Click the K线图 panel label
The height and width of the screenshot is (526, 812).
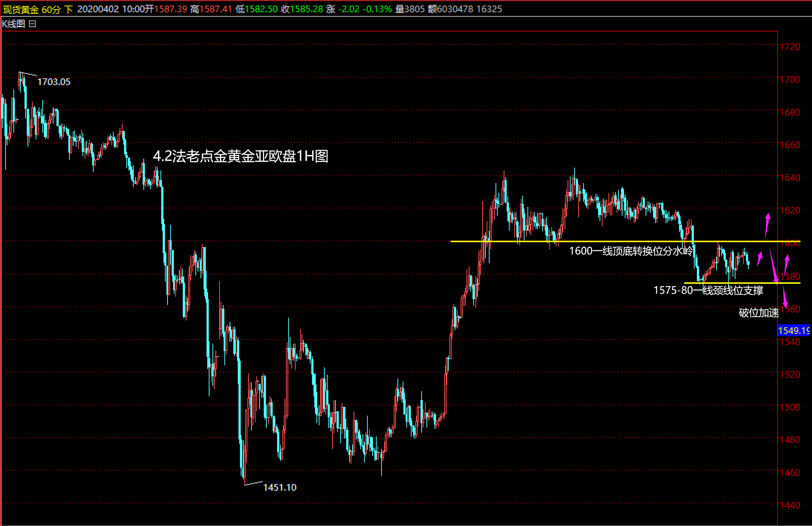click(13, 24)
